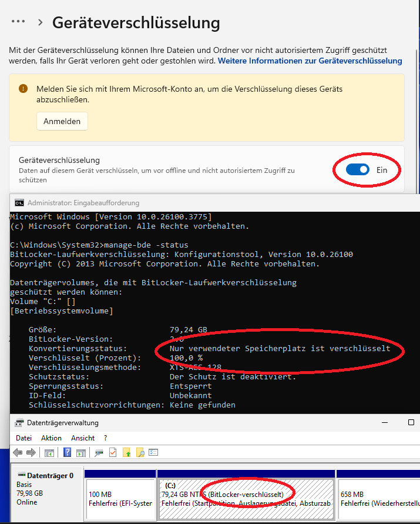Image resolution: width=420 pixels, height=524 pixels.
Task: Click the Verschlüsselungsmethode line
Action: [125, 367]
